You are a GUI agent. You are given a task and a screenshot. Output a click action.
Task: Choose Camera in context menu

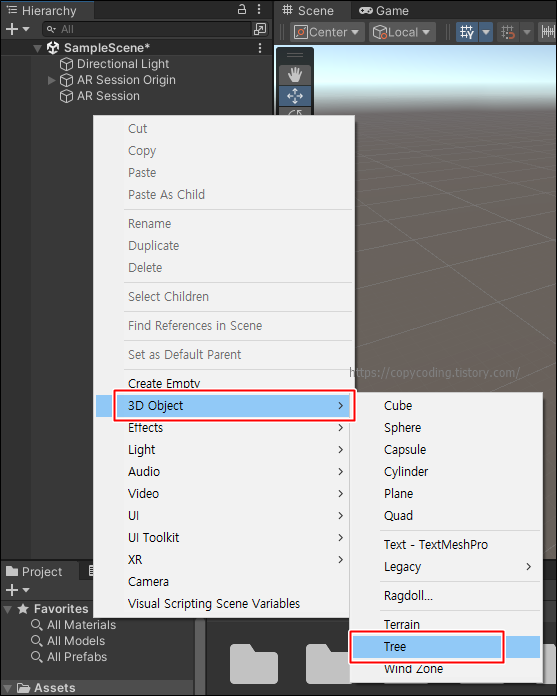225,581
